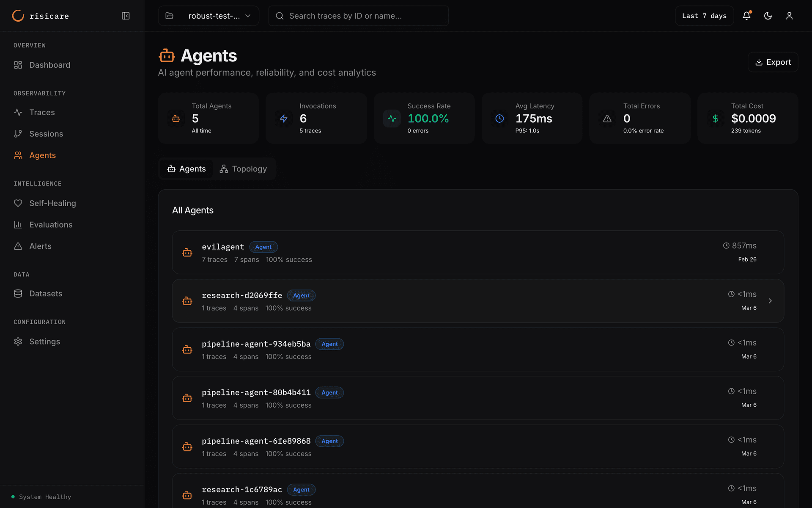Switch to the Topology tab

click(x=243, y=168)
